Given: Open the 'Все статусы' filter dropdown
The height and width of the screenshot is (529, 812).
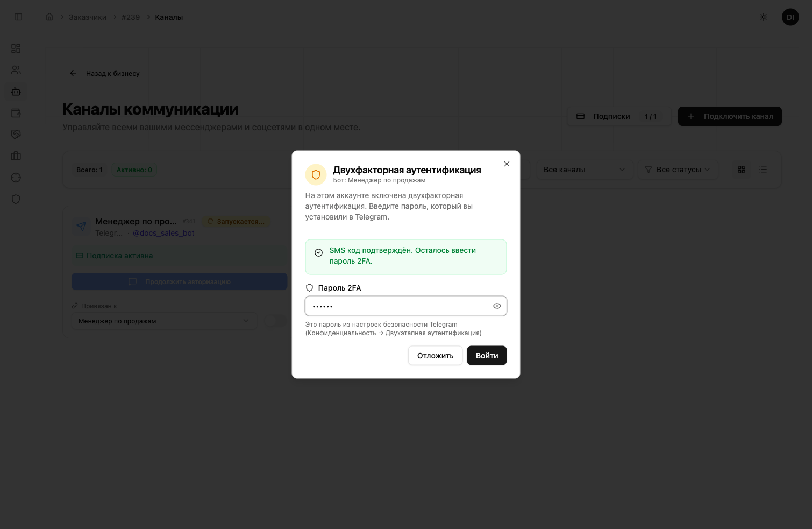Looking at the screenshot, I should click(678, 170).
